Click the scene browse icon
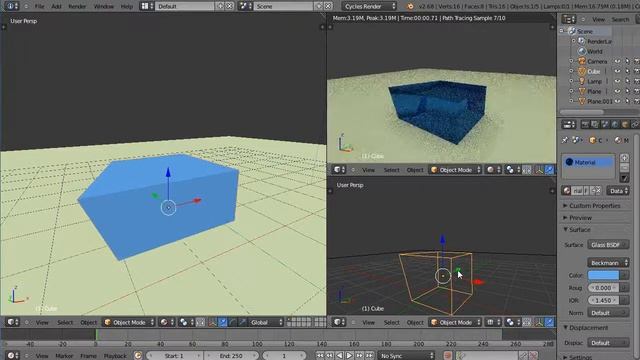 245,6
